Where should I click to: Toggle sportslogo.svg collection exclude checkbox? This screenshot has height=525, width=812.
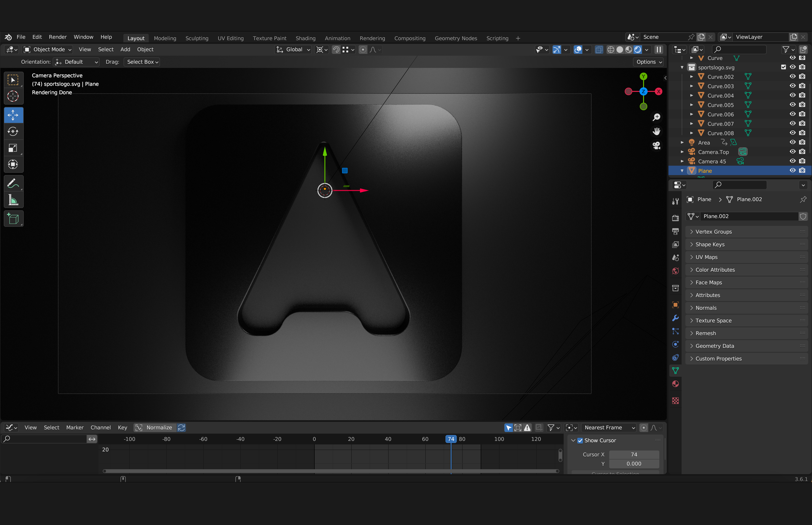pos(783,67)
